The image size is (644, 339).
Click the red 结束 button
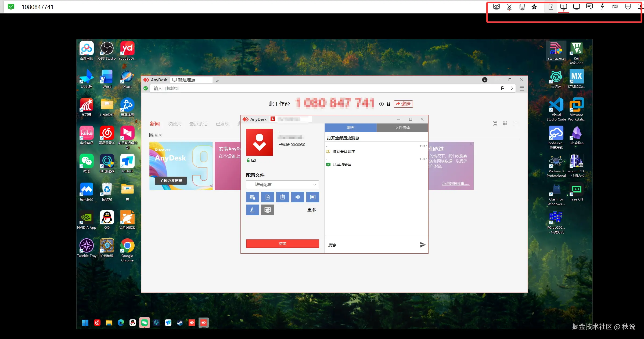click(282, 244)
